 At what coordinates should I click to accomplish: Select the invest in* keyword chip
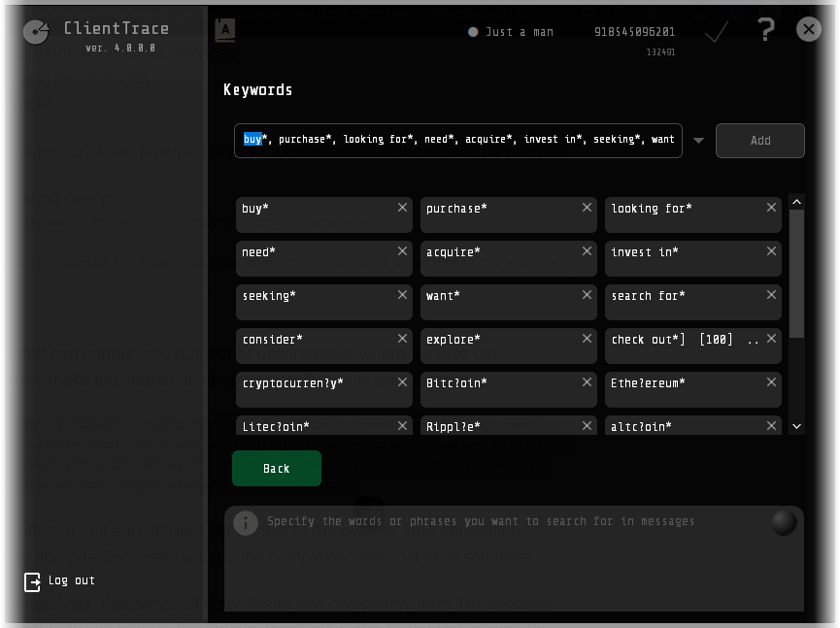[x=693, y=258]
